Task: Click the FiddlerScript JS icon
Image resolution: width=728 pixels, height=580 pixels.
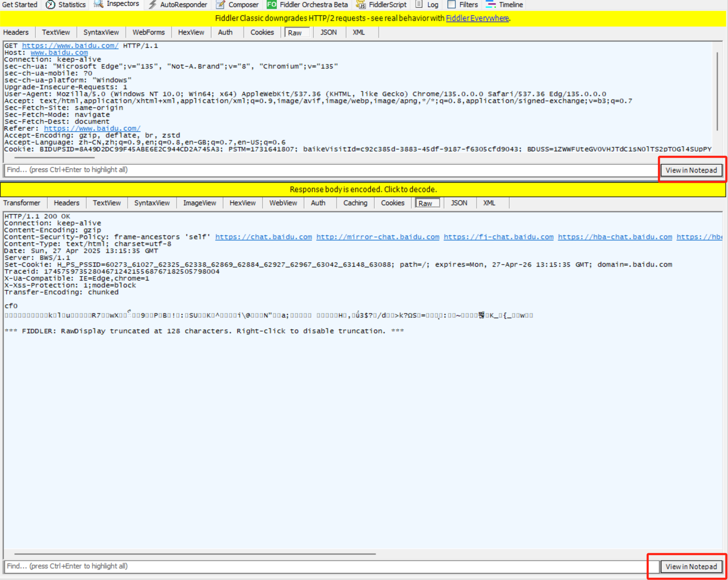Action: point(361,5)
